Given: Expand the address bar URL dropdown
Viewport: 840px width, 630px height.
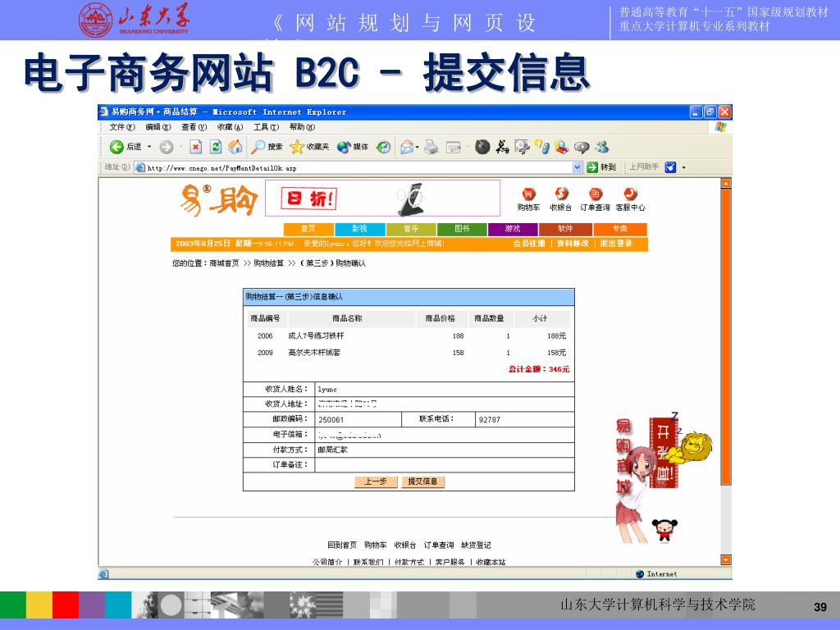Looking at the screenshot, I should tap(577, 167).
